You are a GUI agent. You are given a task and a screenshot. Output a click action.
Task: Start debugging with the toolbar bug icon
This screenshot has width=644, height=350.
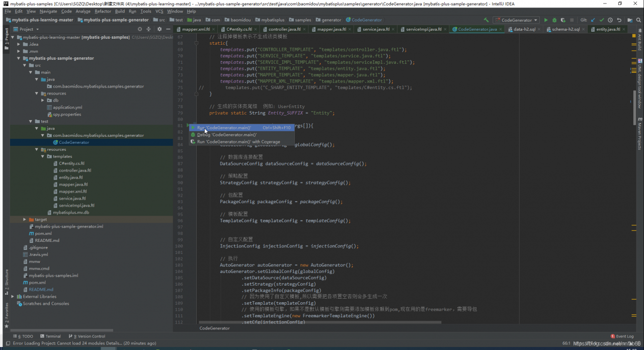pyautogui.click(x=554, y=20)
